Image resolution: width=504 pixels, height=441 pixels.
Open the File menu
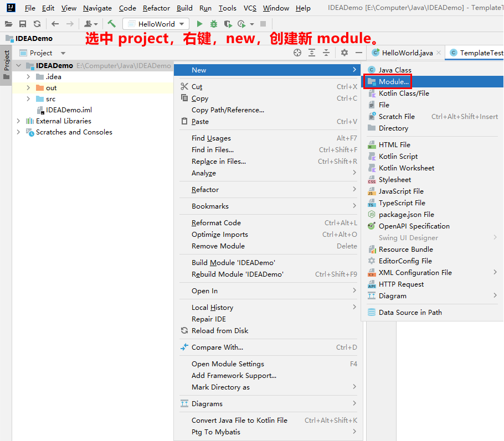[x=30, y=8]
